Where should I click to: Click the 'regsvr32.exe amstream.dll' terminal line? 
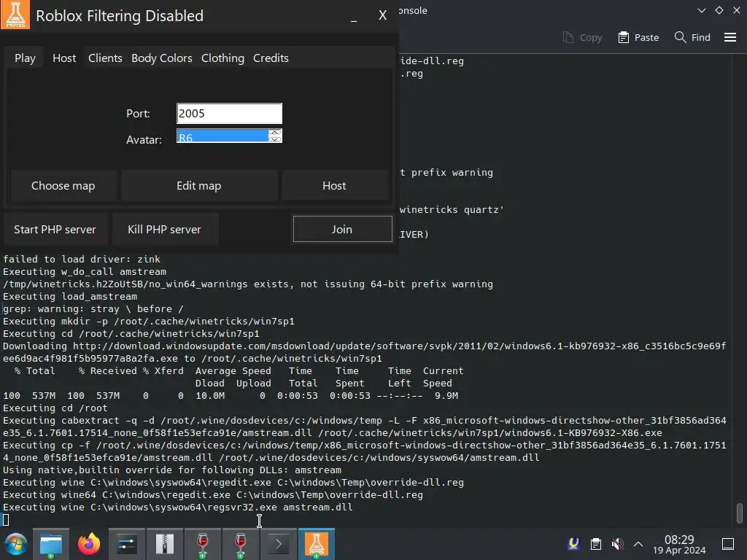pyautogui.click(x=178, y=507)
